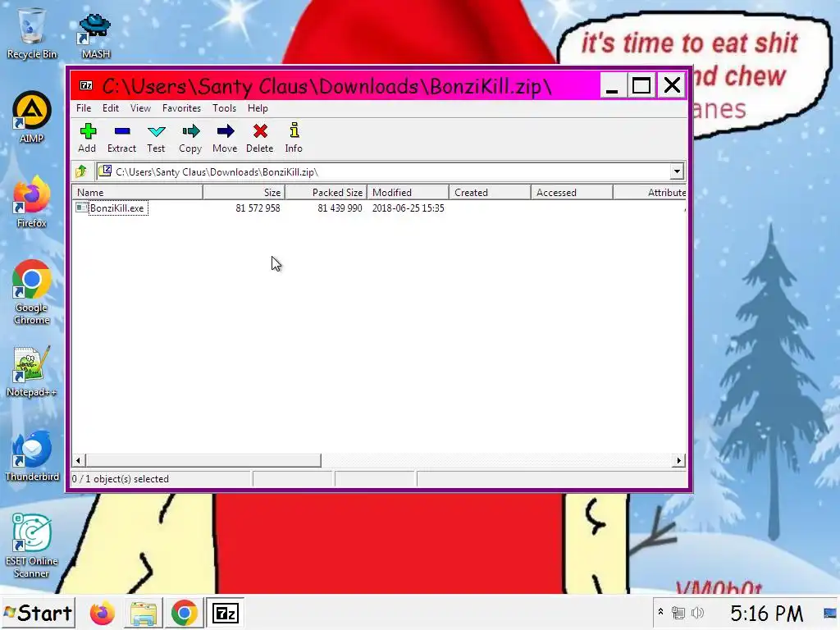Click modified date 2018-06-25 15:35
The image size is (840, 630).
(409, 208)
